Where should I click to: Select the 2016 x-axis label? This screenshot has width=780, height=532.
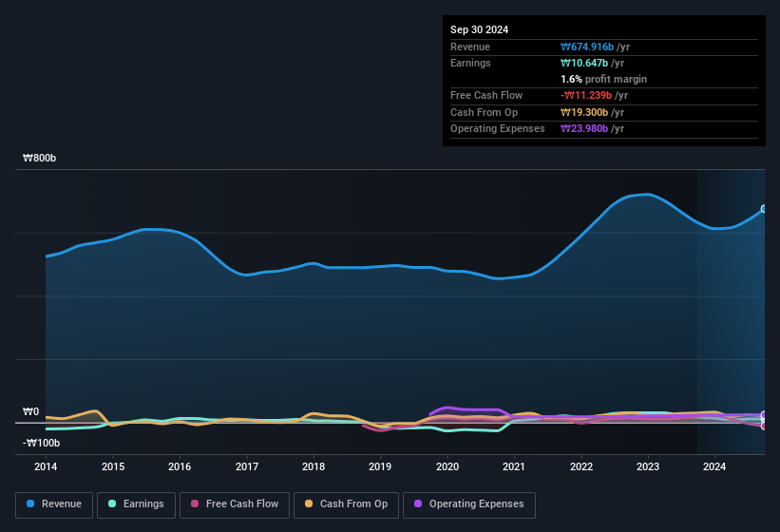(180, 466)
